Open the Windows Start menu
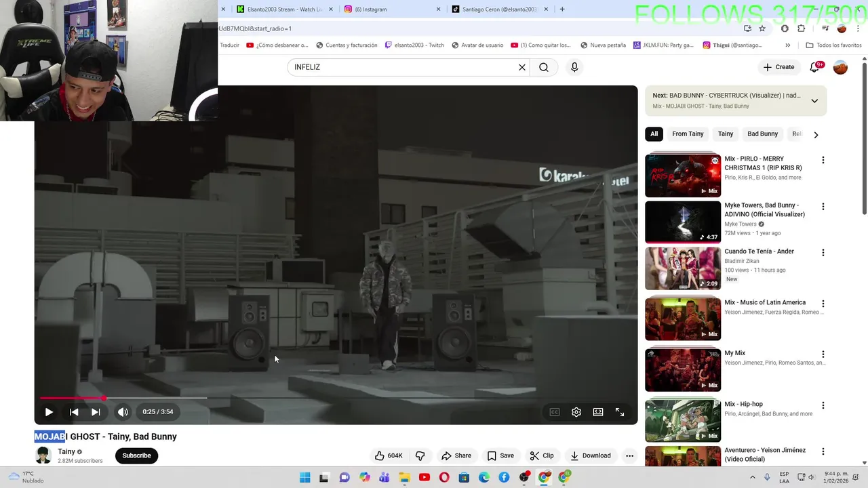Image resolution: width=868 pixels, height=488 pixels. pyautogui.click(x=304, y=477)
